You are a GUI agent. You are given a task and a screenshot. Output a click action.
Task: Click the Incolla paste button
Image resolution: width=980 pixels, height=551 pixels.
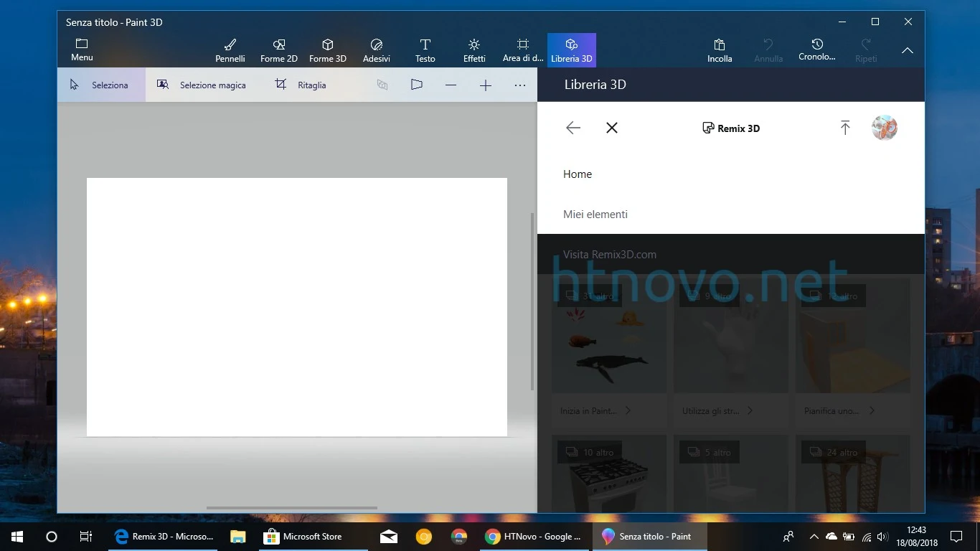[x=720, y=50]
